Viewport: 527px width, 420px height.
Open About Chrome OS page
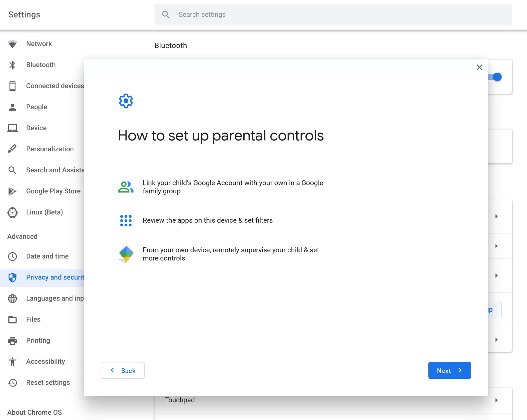pyautogui.click(x=35, y=413)
